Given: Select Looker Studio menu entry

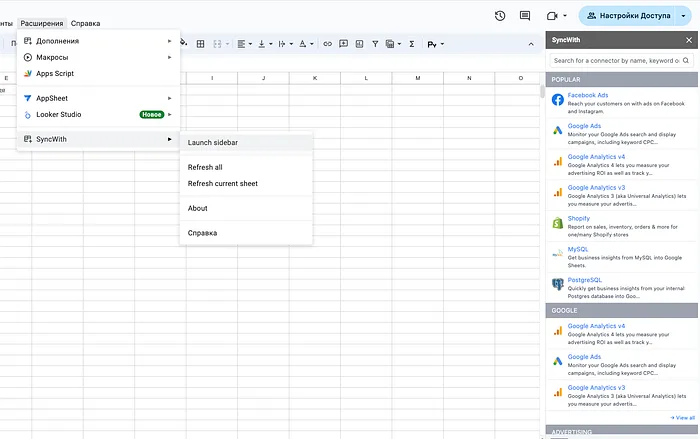Looking at the screenshot, I should pyautogui.click(x=98, y=115).
